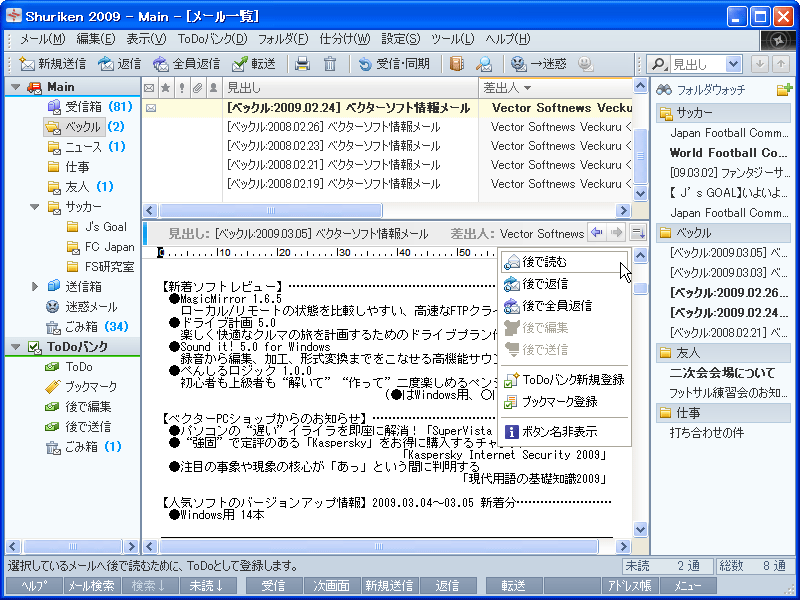Screen dimensions: 800x600
Task: Open the ツール(L) menu
Action: (453, 39)
